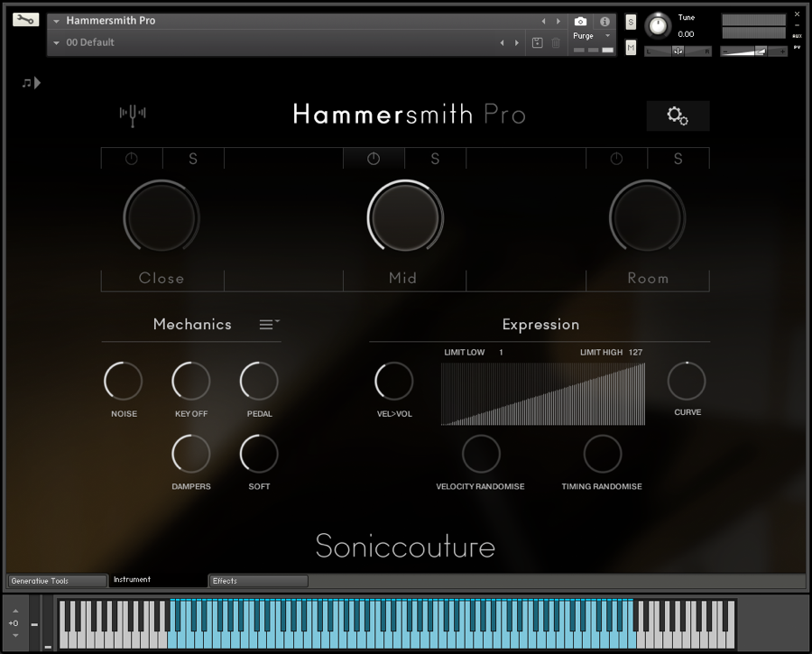Image resolution: width=812 pixels, height=654 pixels.
Task: Go to the previous instrument arrow beside Hammersmith Pro
Action: point(543,22)
